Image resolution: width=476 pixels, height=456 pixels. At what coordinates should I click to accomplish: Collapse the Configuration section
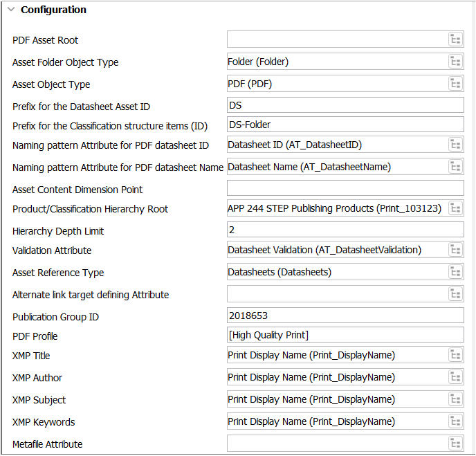[11, 10]
